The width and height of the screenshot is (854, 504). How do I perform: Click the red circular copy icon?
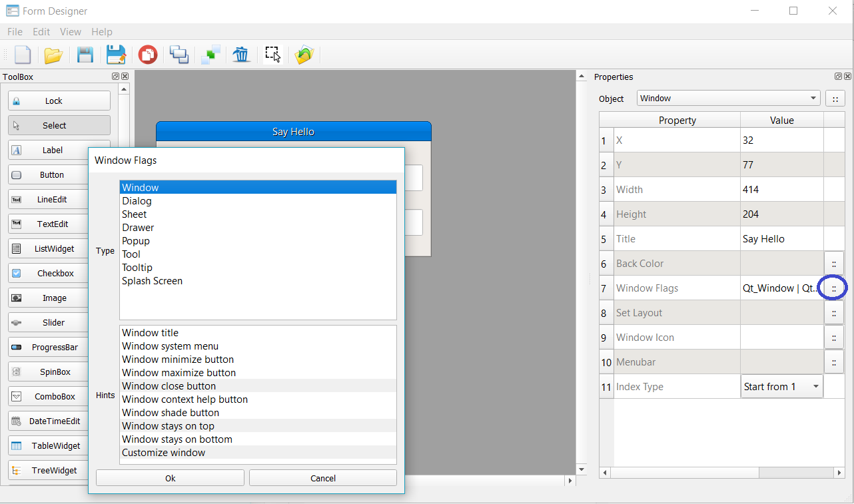click(148, 55)
